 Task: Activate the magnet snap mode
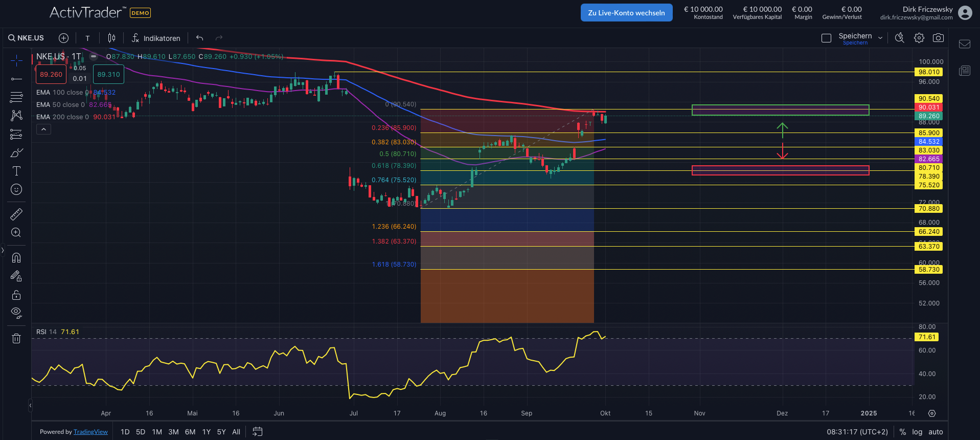coord(16,257)
